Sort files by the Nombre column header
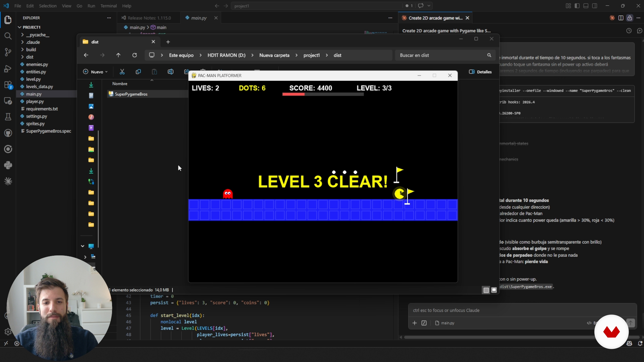 click(x=120, y=84)
